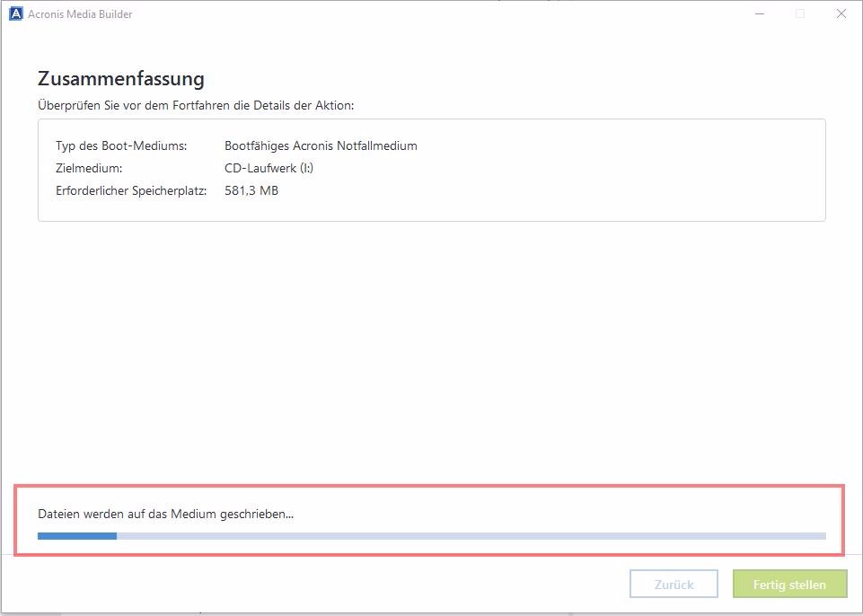Click the Zurück button
Screen dimensions: 863x616
pyautogui.click(x=674, y=584)
